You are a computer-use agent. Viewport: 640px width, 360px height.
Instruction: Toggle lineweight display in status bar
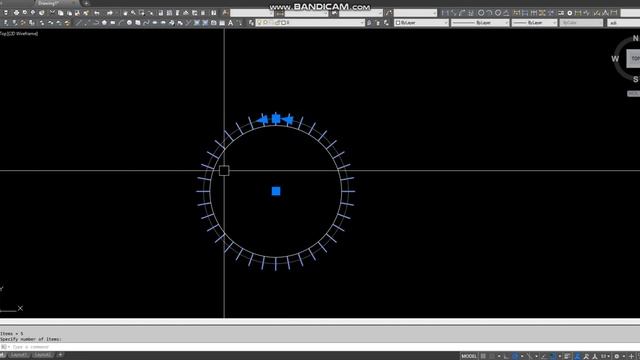(567, 356)
